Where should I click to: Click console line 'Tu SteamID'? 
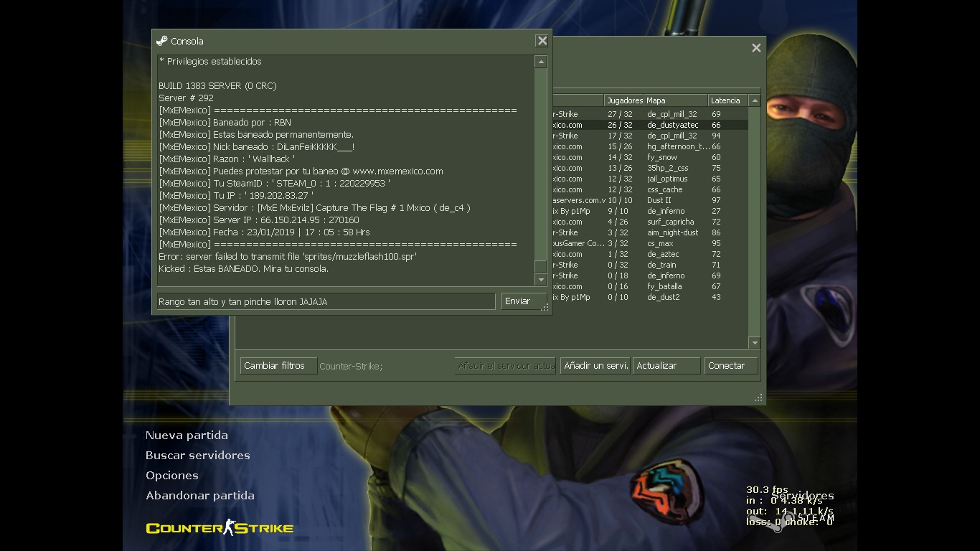click(x=274, y=184)
